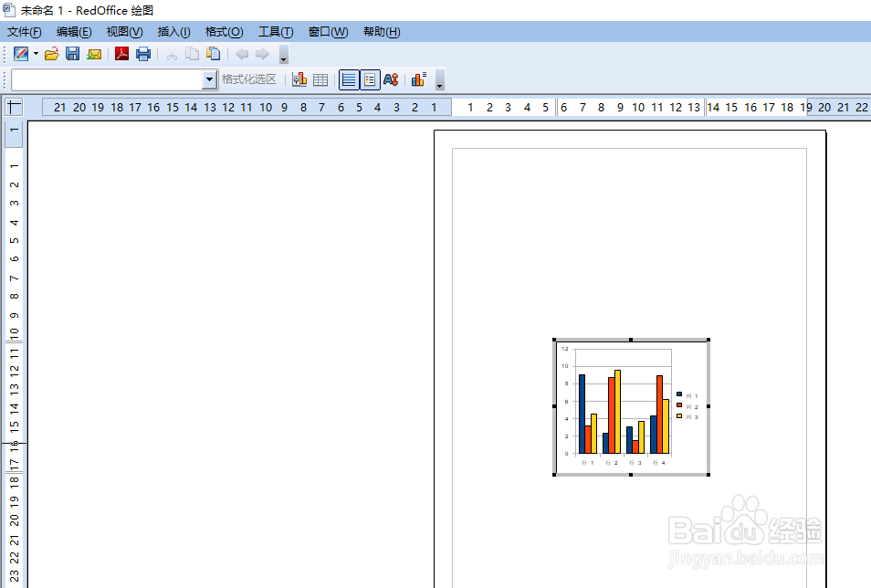Open the 插入(I) menu
This screenshot has width=871, height=588.
(x=173, y=32)
